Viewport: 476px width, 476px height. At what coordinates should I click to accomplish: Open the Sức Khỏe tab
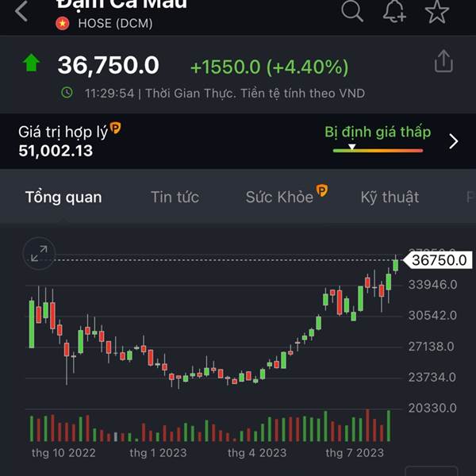click(279, 197)
